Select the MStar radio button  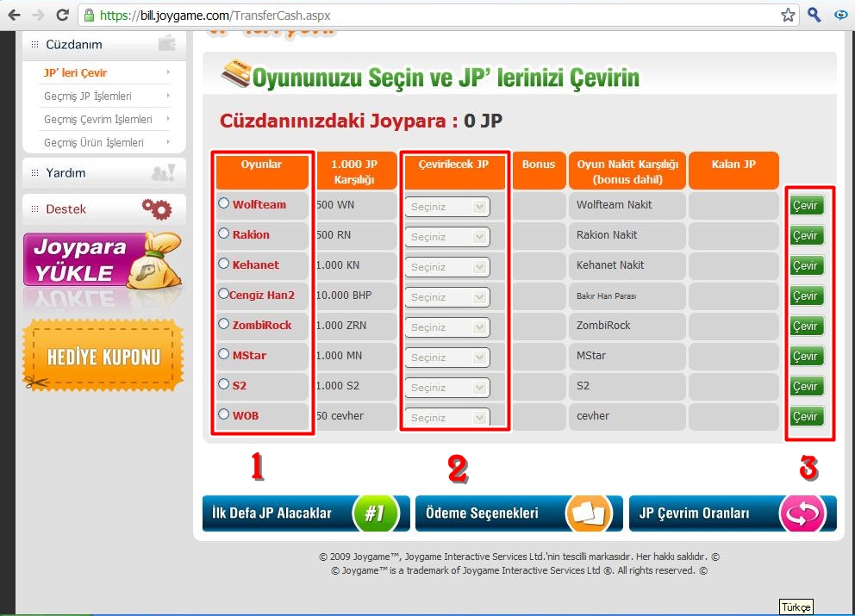(223, 354)
